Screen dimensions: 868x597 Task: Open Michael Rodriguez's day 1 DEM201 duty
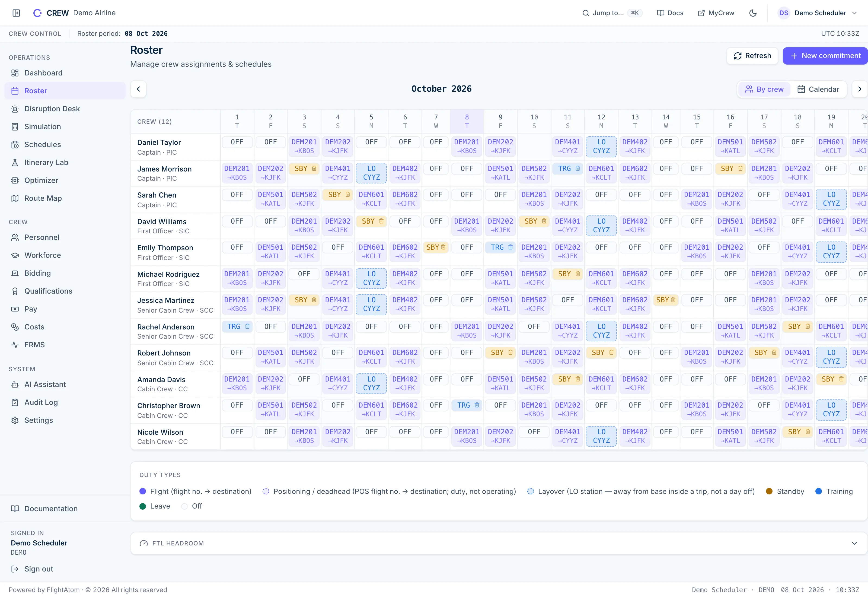click(x=237, y=278)
